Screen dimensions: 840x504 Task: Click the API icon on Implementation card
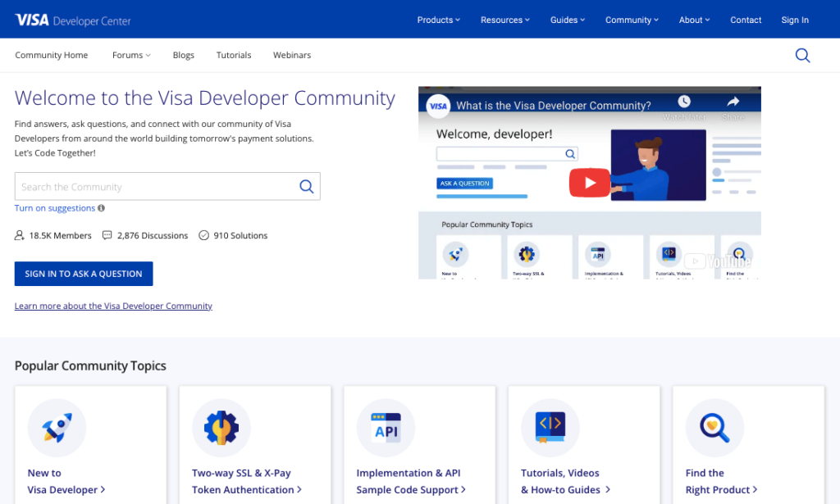coord(386,428)
